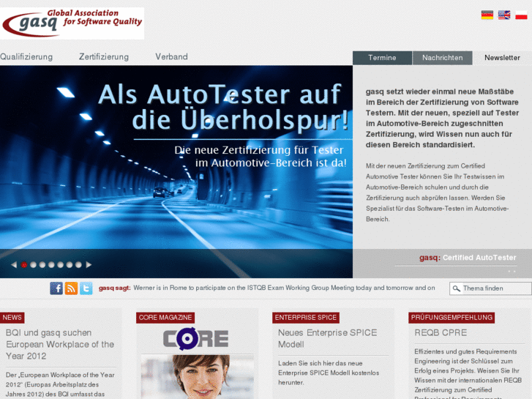Open gasq: Certified AutoTester link

click(x=468, y=258)
